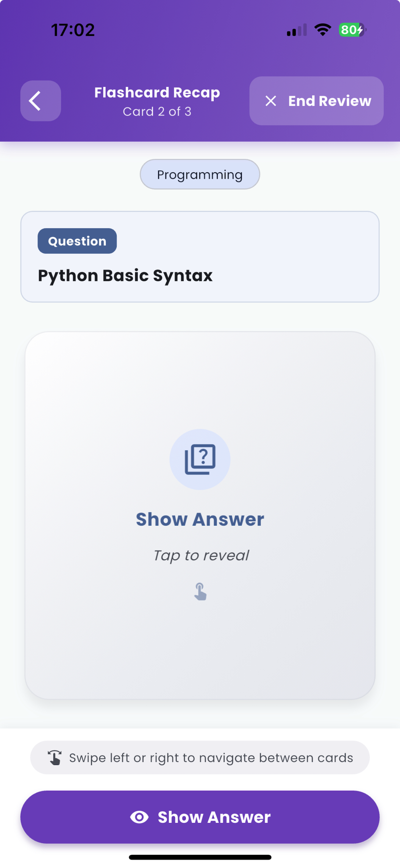Tap the back chevron button
The height and width of the screenshot is (868, 400).
tap(40, 101)
